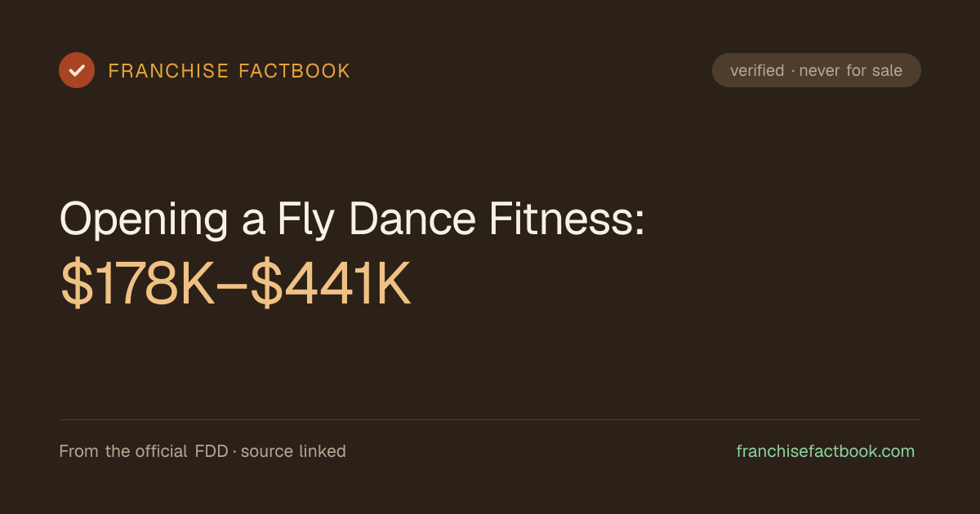Click 'From the official FDD' footer text
Image resolution: width=980 pixels, height=514 pixels.
[144, 451]
